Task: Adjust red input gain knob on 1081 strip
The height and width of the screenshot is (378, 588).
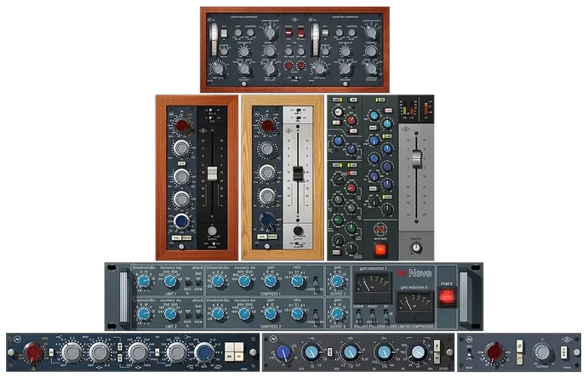Action: pos(33,352)
